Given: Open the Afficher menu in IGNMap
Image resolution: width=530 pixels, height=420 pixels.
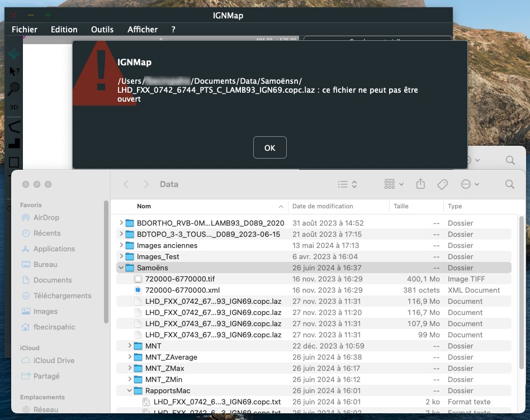Looking at the screenshot, I should [x=143, y=30].
